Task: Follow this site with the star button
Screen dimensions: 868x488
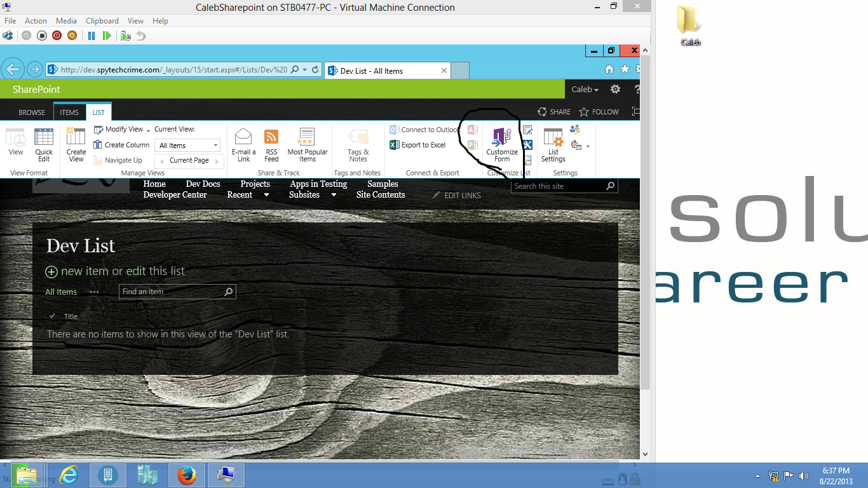Action: 599,112
